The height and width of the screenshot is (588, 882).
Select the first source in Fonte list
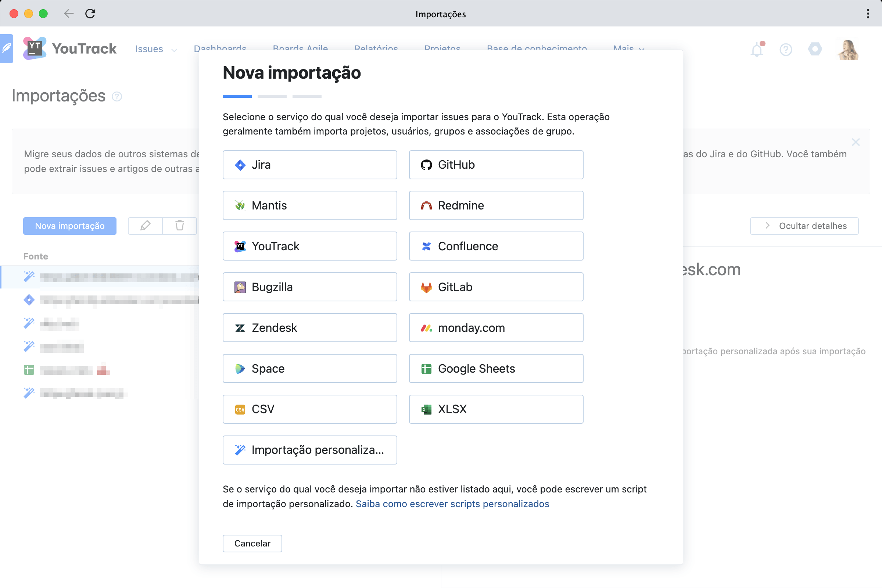[x=112, y=277]
